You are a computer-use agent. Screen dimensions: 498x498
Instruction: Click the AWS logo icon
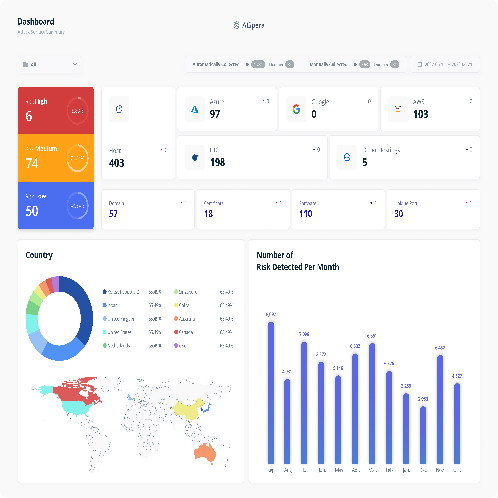point(398,109)
